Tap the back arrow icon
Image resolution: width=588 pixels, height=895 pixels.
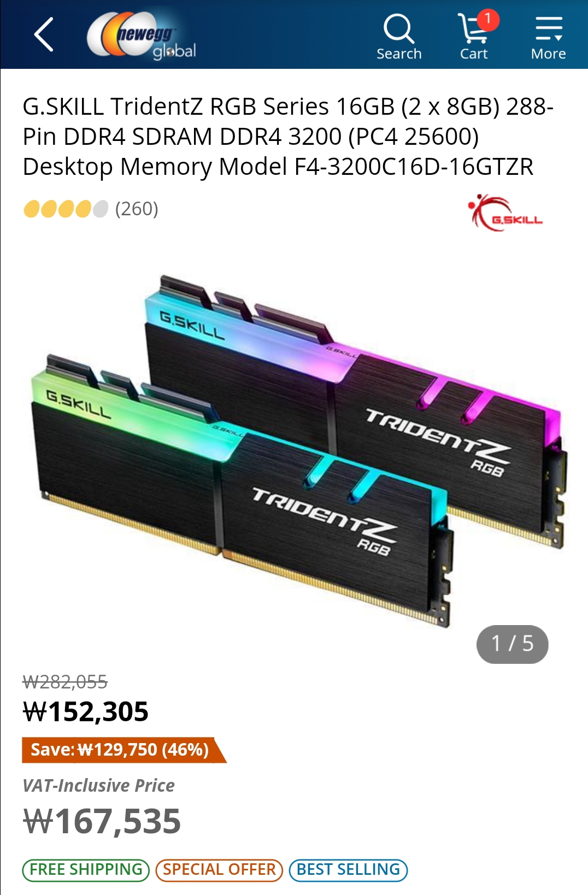(44, 34)
